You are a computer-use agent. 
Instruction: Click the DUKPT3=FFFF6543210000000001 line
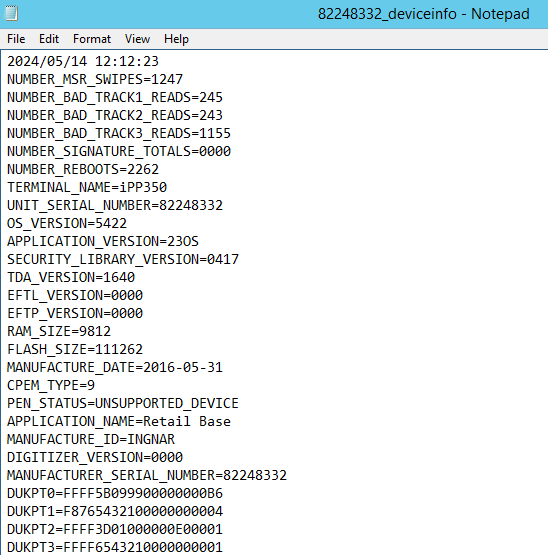(115, 547)
